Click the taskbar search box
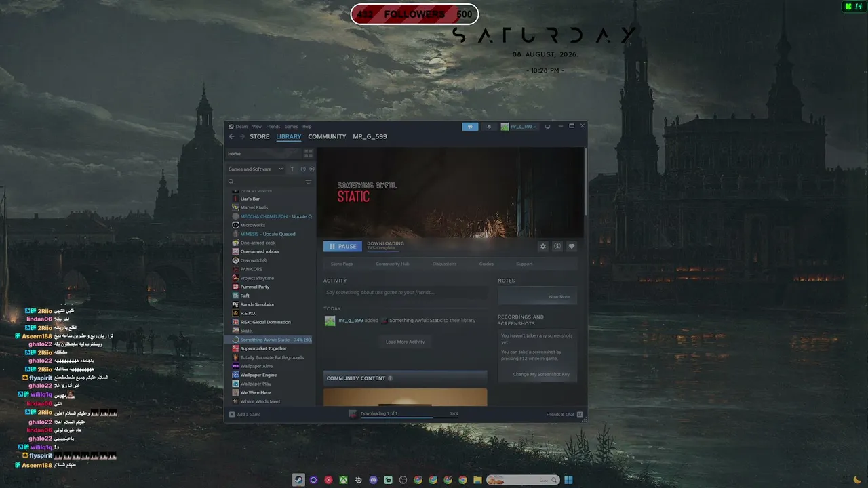The height and width of the screenshot is (488, 868). click(524, 480)
